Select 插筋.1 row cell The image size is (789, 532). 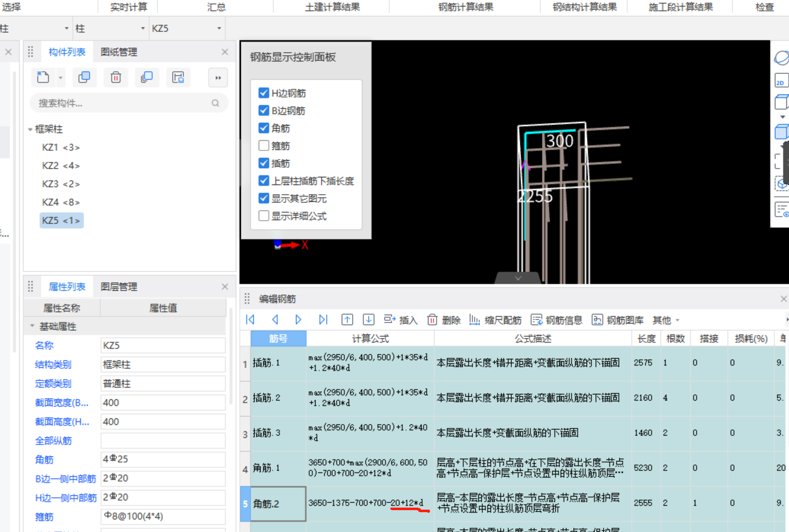(278, 363)
